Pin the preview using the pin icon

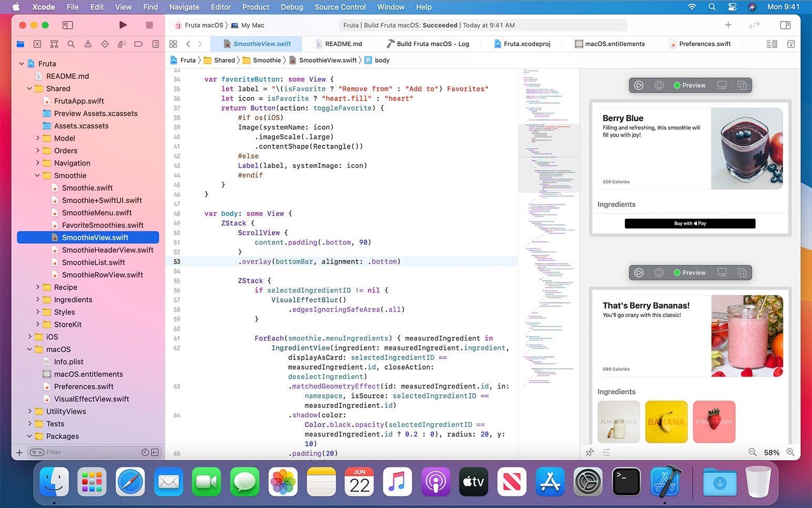[x=588, y=452]
